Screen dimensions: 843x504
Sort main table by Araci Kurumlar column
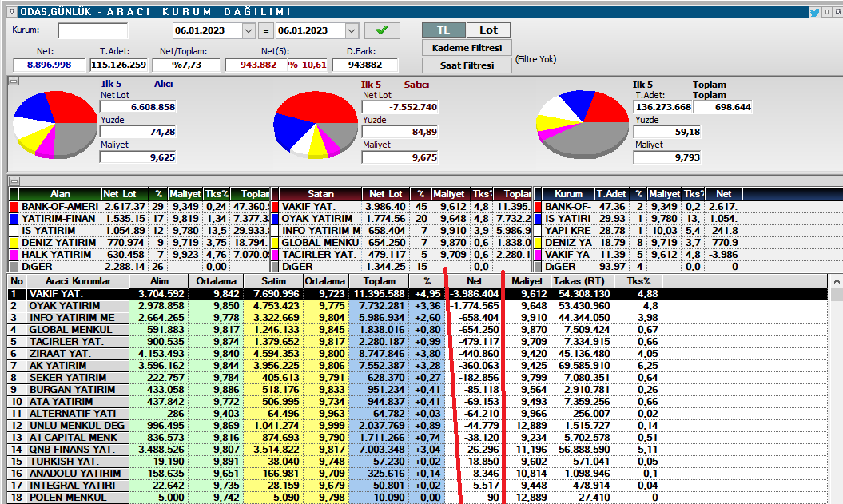tap(78, 281)
